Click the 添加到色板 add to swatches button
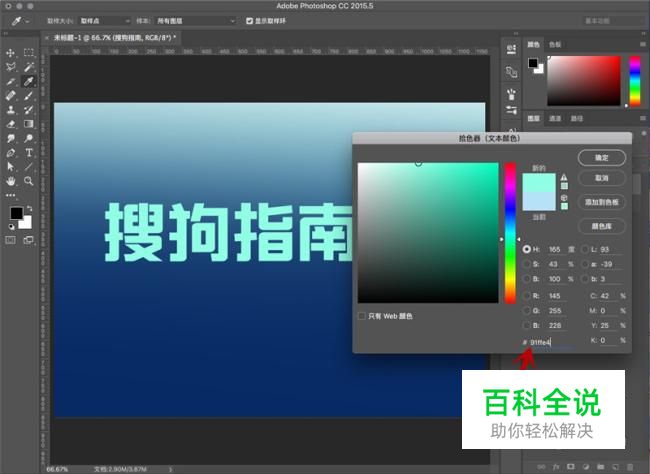This screenshot has width=650, height=474. (601, 202)
